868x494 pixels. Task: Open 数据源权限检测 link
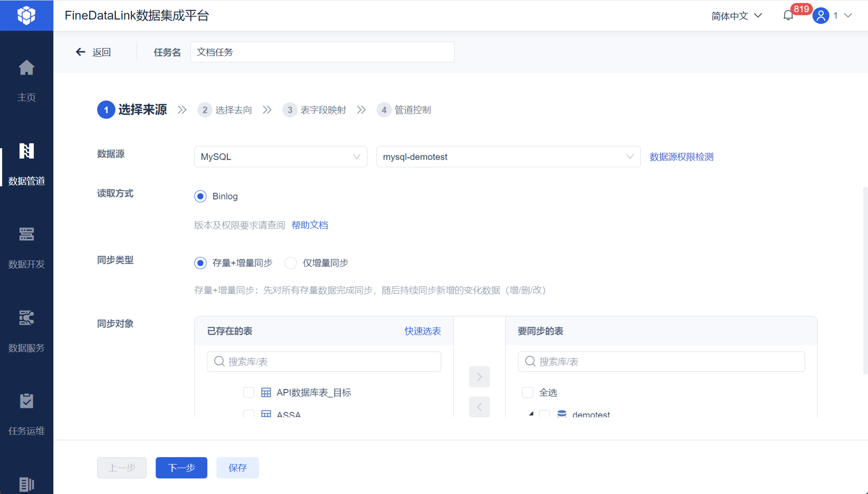[681, 157]
